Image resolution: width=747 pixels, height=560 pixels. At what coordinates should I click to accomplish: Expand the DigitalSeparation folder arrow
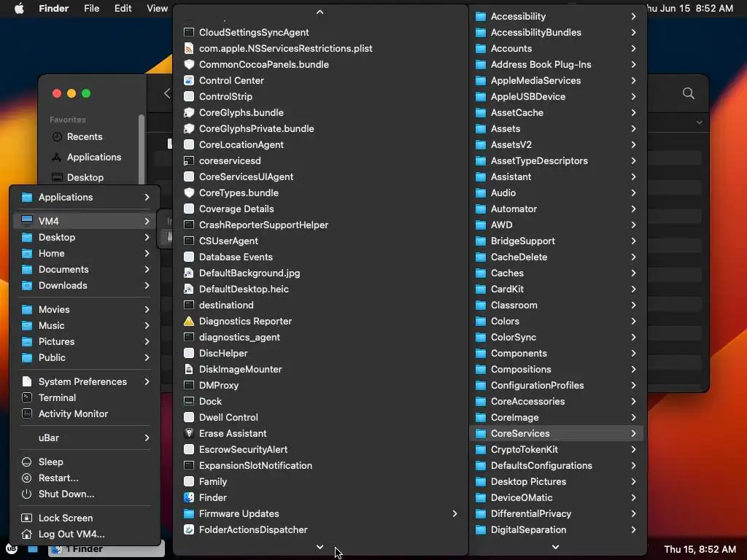coord(634,529)
